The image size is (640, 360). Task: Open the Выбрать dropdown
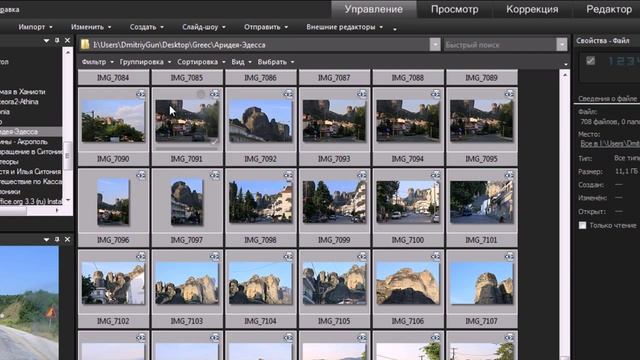point(276,62)
